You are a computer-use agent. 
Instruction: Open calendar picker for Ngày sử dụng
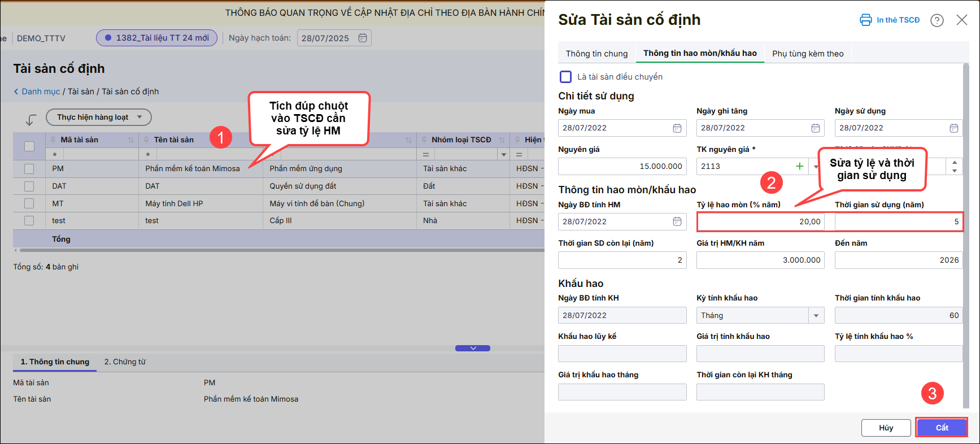[x=953, y=128]
